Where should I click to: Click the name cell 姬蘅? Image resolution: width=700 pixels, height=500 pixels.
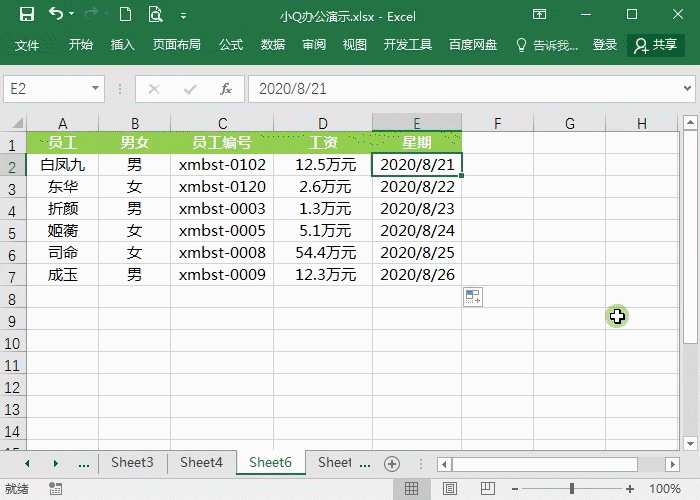point(62,231)
